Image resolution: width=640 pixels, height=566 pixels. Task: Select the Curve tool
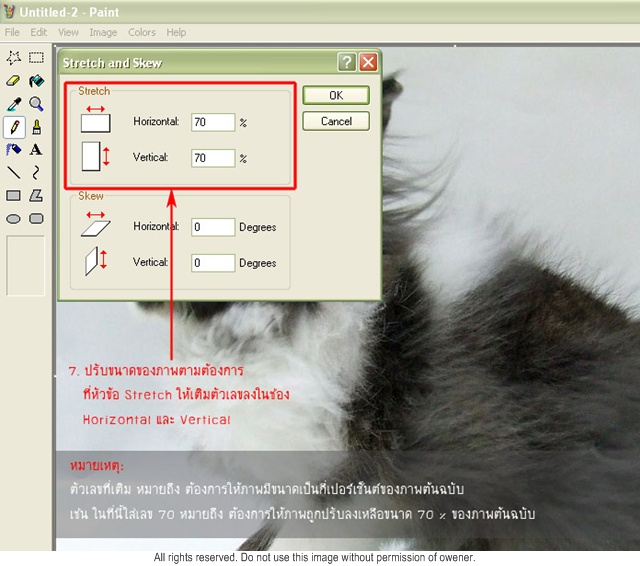point(36,172)
